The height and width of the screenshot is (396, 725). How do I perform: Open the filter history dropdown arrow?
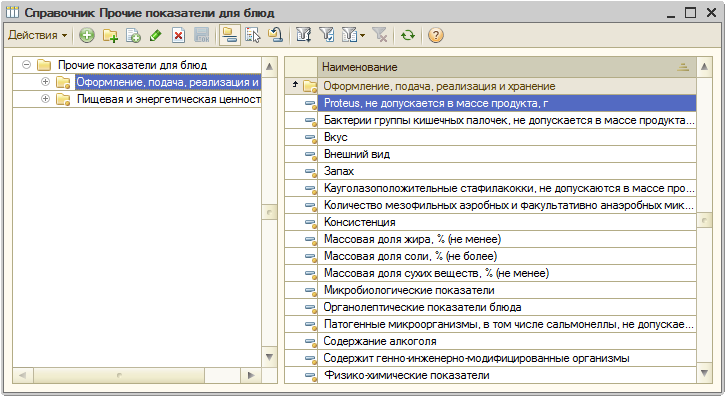pyautogui.click(x=362, y=36)
